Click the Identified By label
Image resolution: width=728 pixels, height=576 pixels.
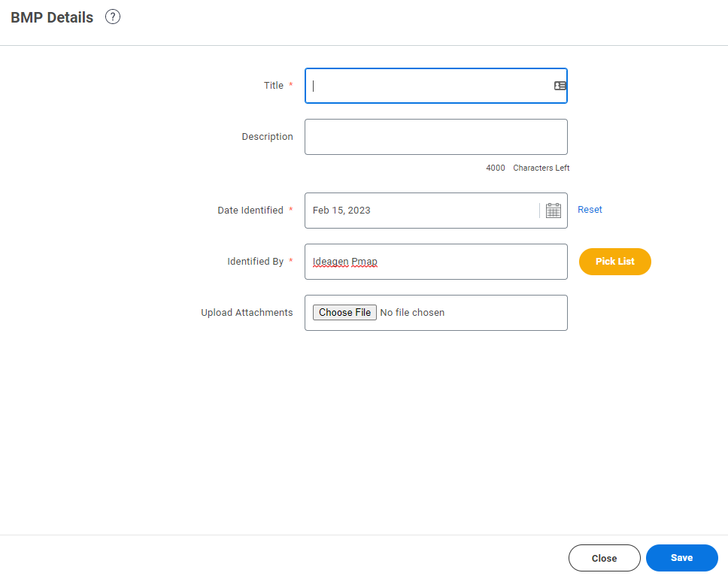point(255,262)
